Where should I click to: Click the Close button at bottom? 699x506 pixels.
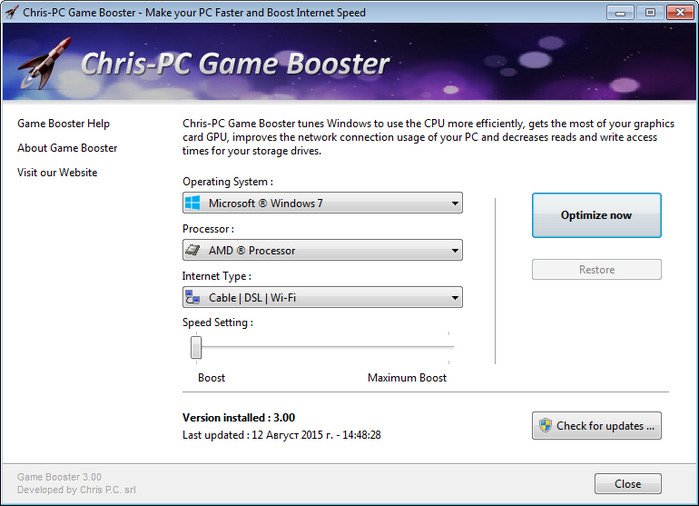pyautogui.click(x=628, y=484)
